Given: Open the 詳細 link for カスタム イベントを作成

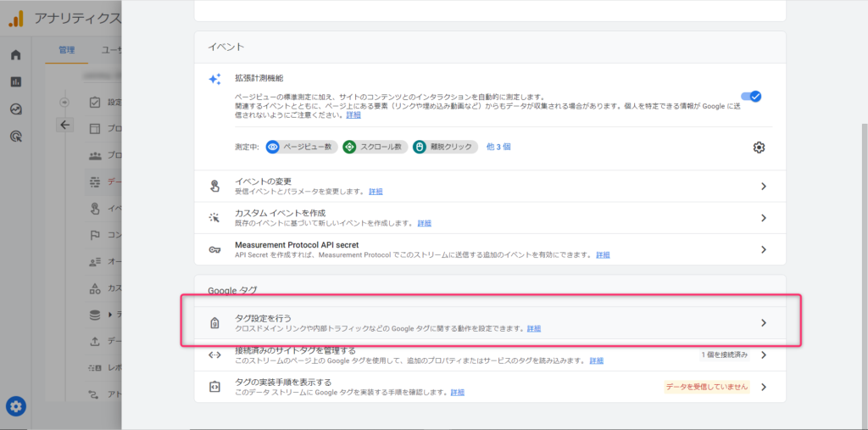Looking at the screenshot, I should tap(424, 223).
